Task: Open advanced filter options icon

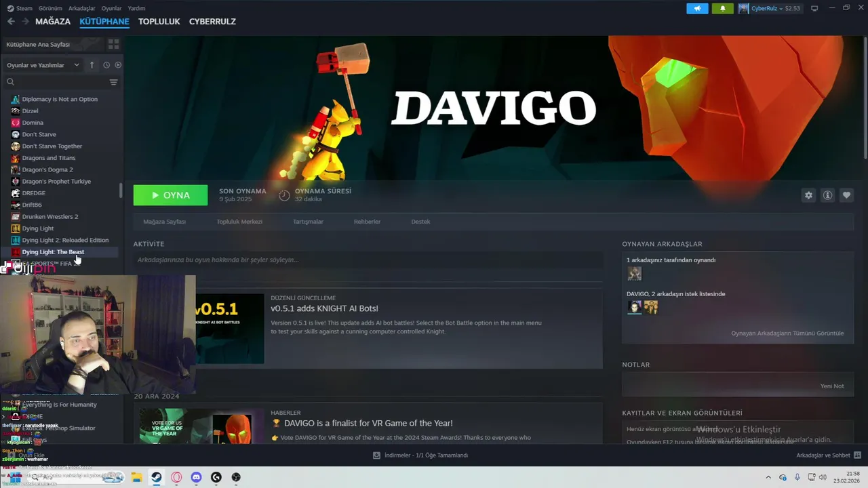Action: pyautogui.click(x=113, y=82)
